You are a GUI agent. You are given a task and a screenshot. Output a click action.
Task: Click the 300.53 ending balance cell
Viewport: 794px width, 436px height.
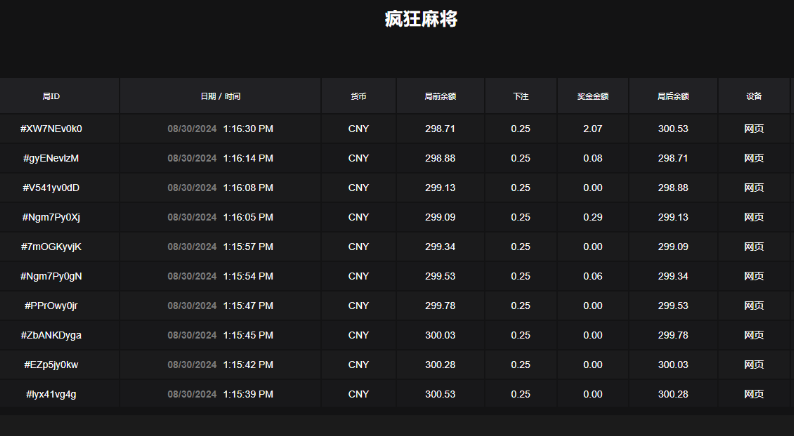672,129
